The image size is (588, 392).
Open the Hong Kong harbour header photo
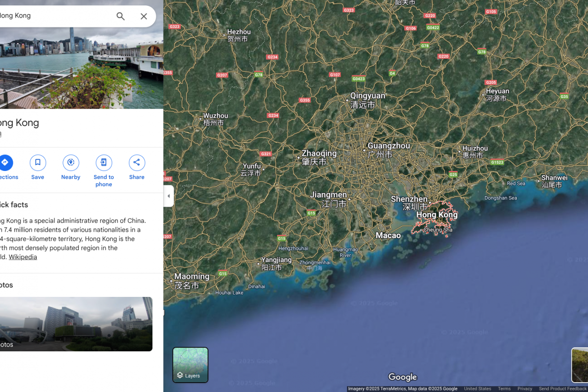(x=81, y=68)
